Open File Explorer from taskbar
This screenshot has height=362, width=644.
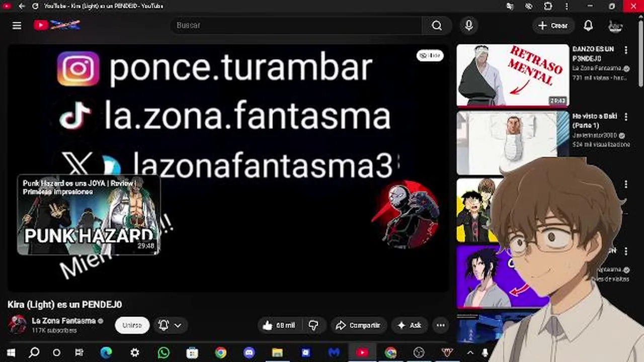coord(277,352)
